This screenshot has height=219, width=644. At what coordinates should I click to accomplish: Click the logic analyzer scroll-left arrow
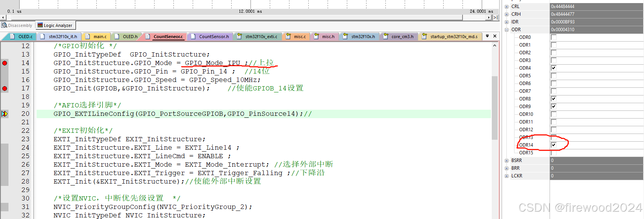click(x=3, y=17)
